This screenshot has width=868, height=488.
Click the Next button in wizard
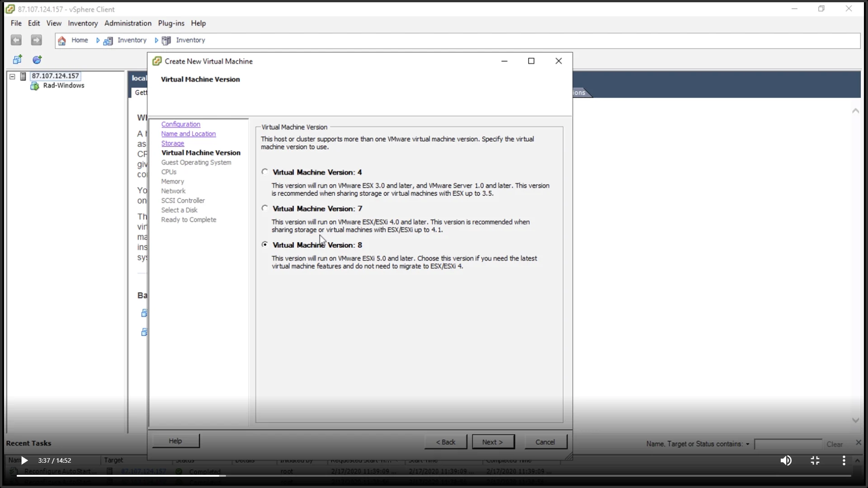[x=493, y=442]
